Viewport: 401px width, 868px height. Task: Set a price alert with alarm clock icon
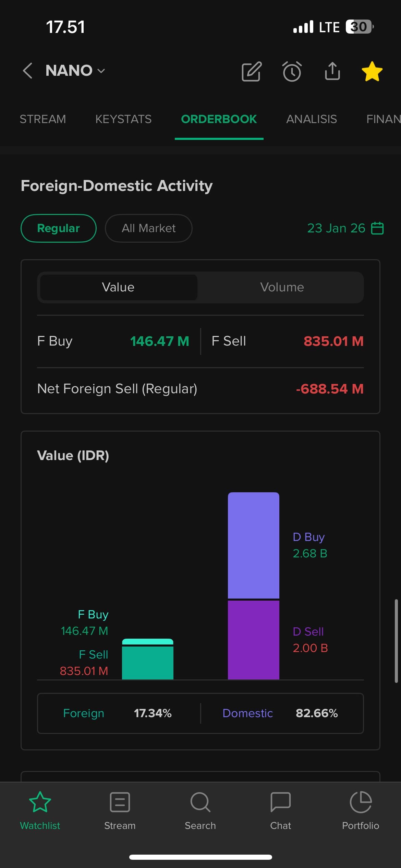pyautogui.click(x=292, y=71)
